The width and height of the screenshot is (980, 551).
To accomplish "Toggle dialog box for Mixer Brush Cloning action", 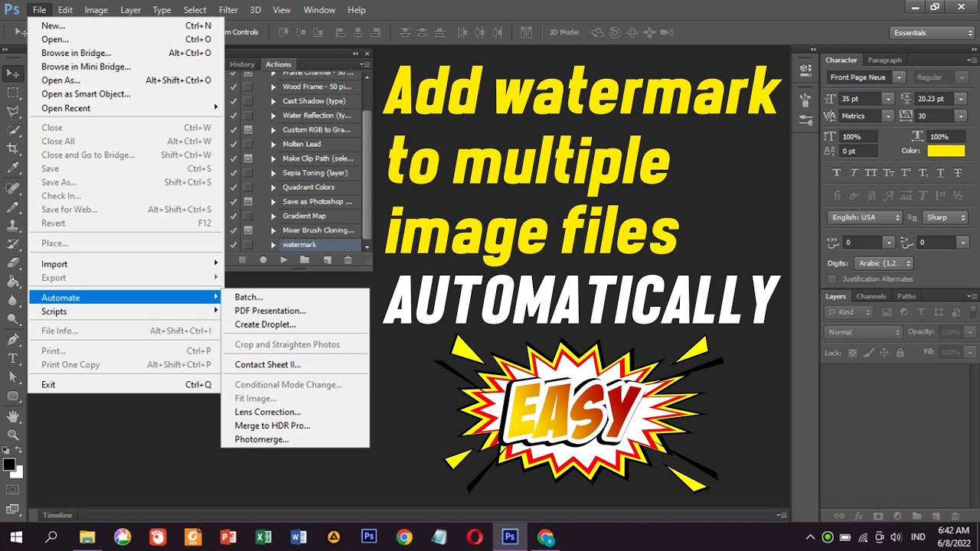I will (248, 230).
